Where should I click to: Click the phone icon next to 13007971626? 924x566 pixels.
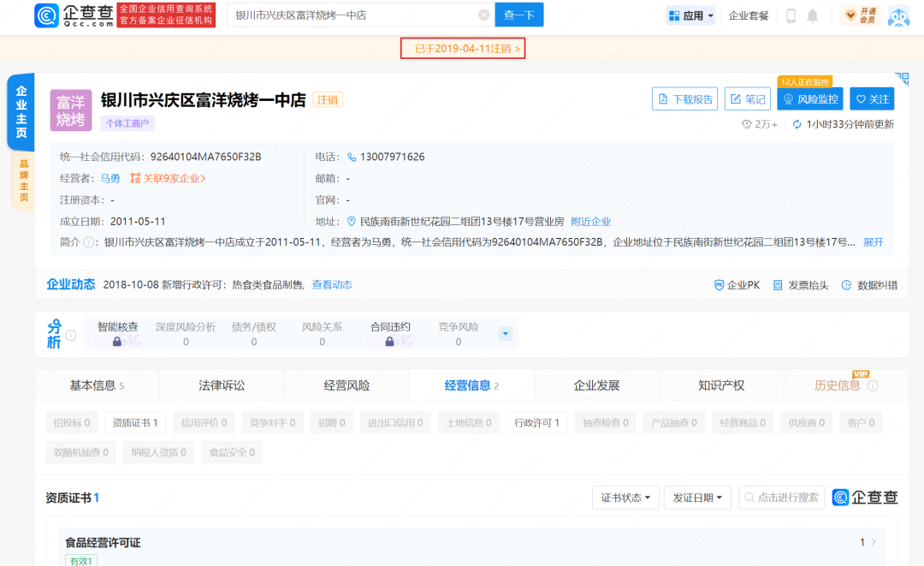(x=352, y=157)
